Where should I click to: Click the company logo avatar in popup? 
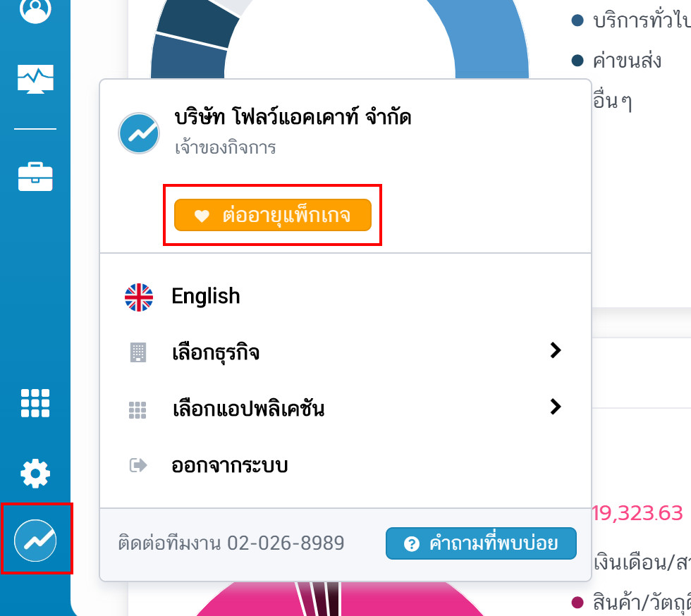[139, 133]
